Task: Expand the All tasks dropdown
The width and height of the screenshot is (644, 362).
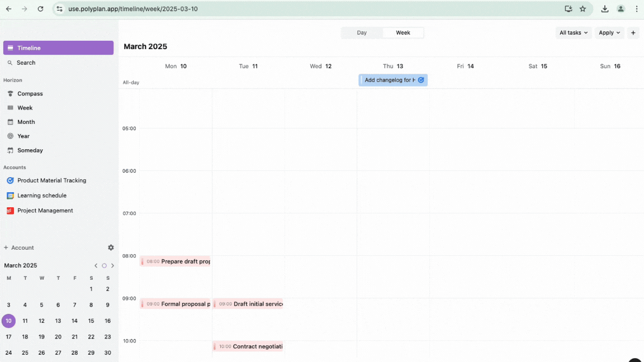Action: pos(574,33)
